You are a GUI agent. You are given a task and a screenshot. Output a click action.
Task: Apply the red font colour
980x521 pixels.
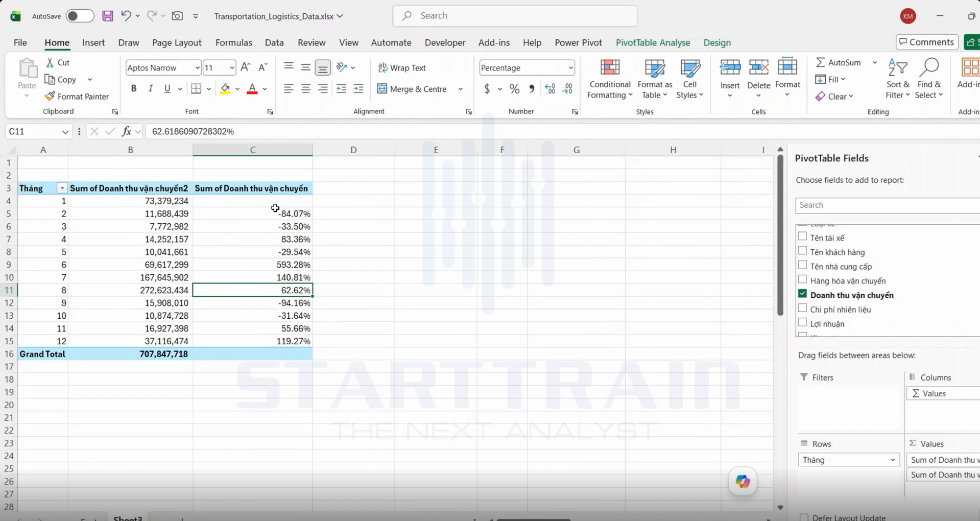[252, 89]
